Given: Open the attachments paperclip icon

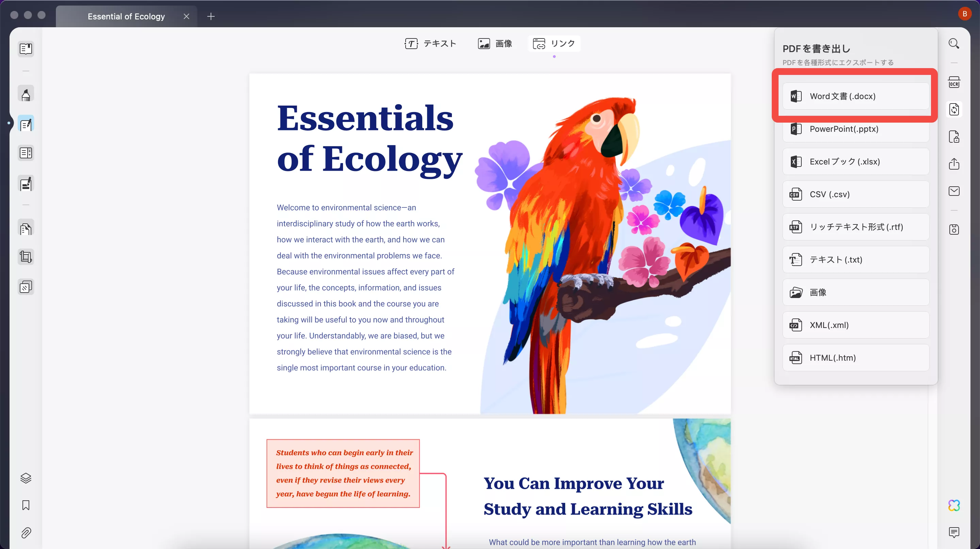Looking at the screenshot, I should [x=26, y=533].
